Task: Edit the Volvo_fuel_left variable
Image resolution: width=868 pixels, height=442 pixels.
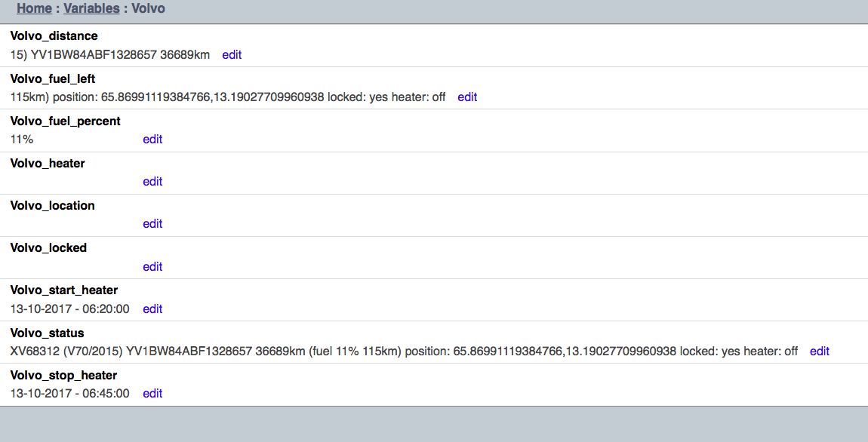Action: pyautogui.click(x=467, y=97)
